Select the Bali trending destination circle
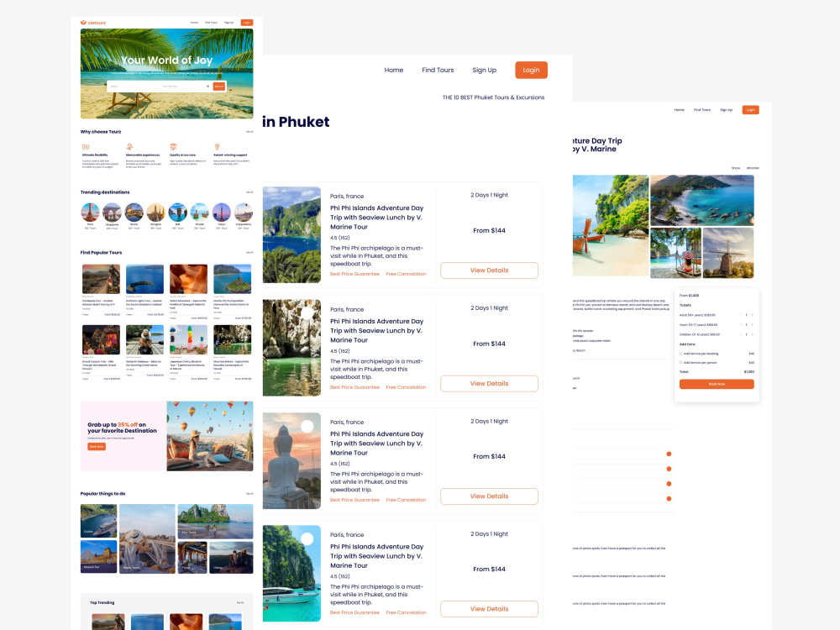This screenshot has height=630, width=840. (x=178, y=213)
